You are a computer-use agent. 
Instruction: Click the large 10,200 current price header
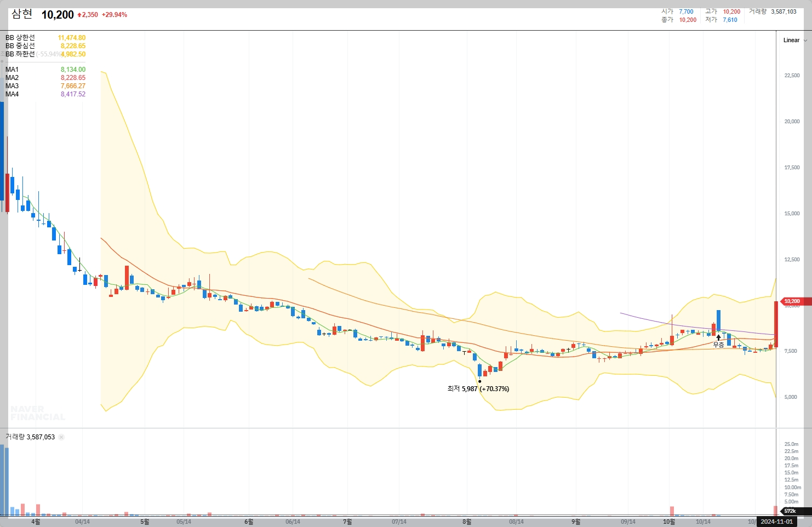[58, 15]
